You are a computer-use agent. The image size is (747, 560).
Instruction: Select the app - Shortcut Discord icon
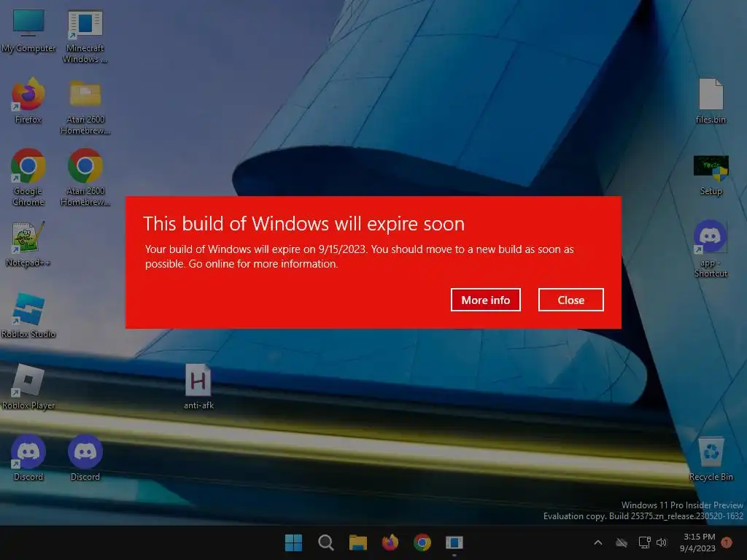point(711,249)
